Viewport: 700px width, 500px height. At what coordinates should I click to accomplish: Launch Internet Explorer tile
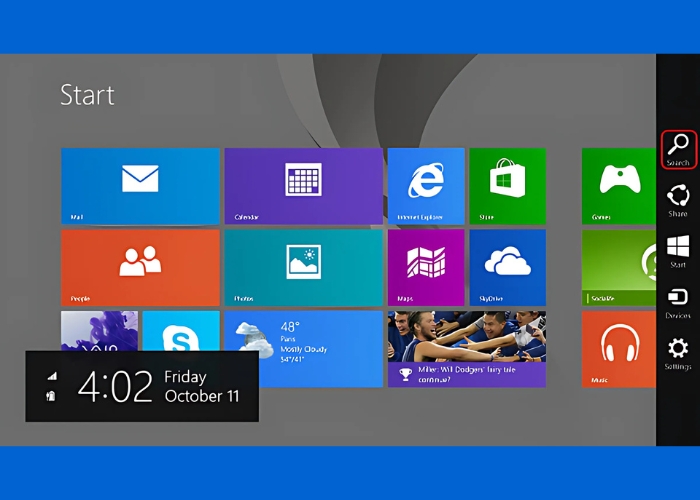(426, 185)
